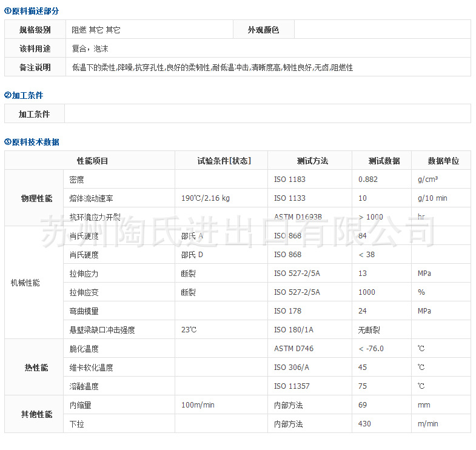The width and height of the screenshot is (476, 450).
Task: Select the 低温下的柔性 remarks text
Action: coord(212,68)
